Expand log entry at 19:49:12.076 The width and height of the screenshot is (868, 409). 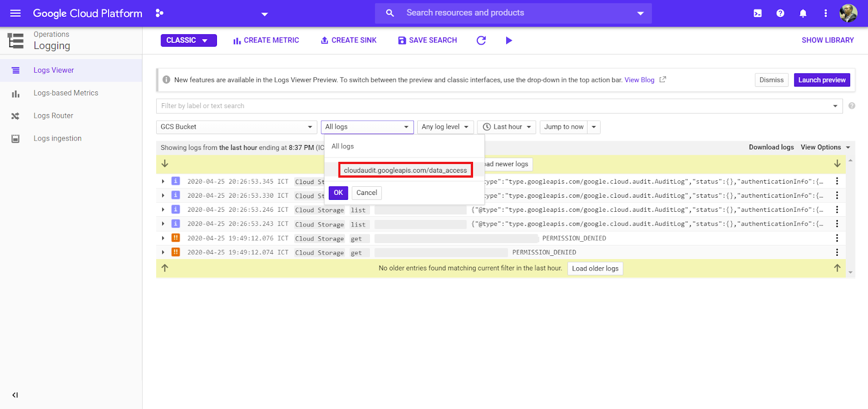click(163, 238)
